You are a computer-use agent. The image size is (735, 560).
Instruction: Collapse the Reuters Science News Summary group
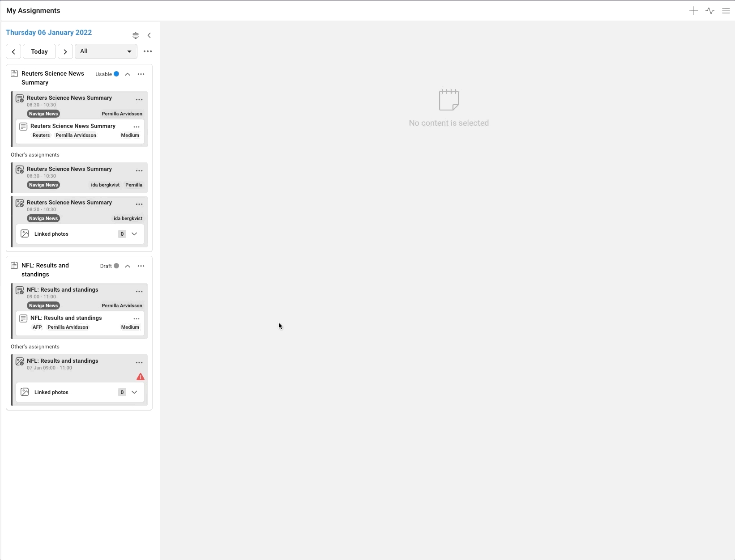[128, 74]
